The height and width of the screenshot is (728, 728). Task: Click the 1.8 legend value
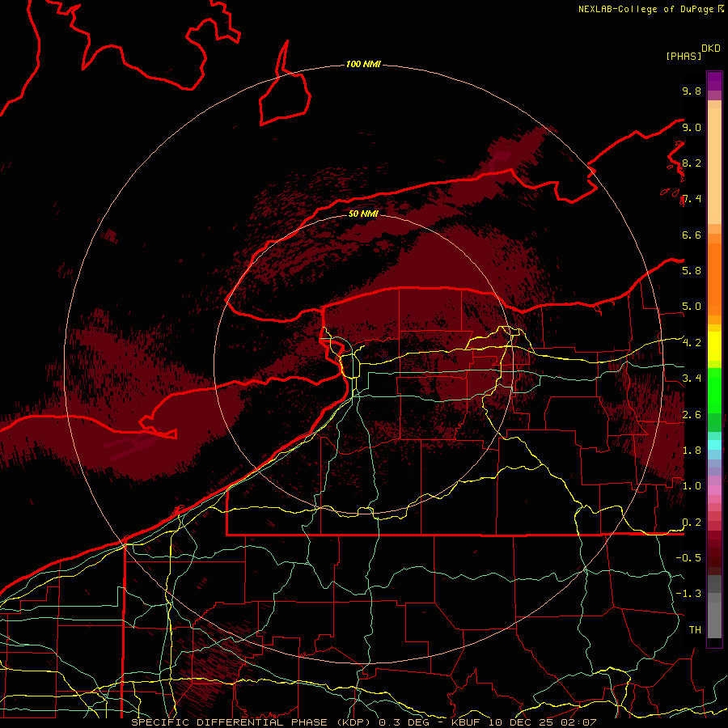tap(692, 451)
